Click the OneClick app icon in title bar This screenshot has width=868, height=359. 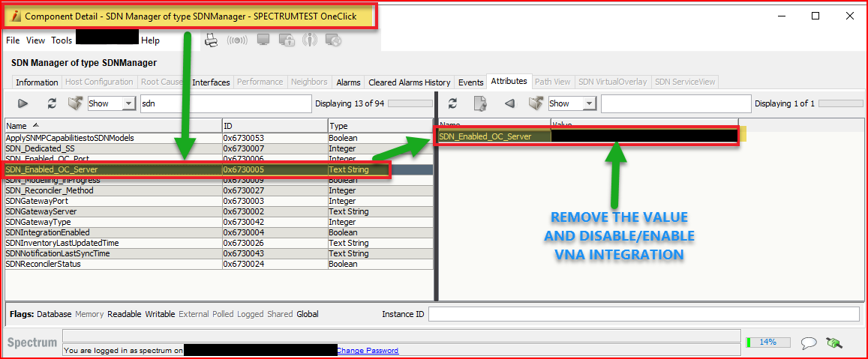point(17,16)
